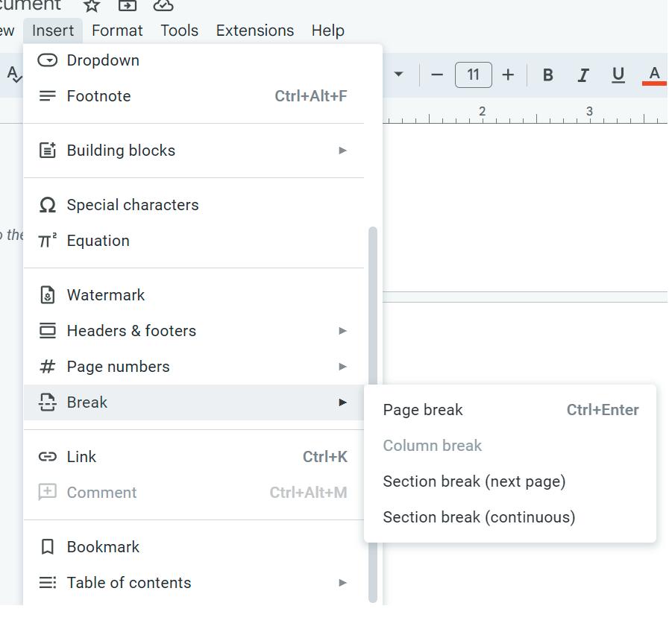The height and width of the screenshot is (635, 672).
Task: Open the Format menu
Action: tap(117, 31)
